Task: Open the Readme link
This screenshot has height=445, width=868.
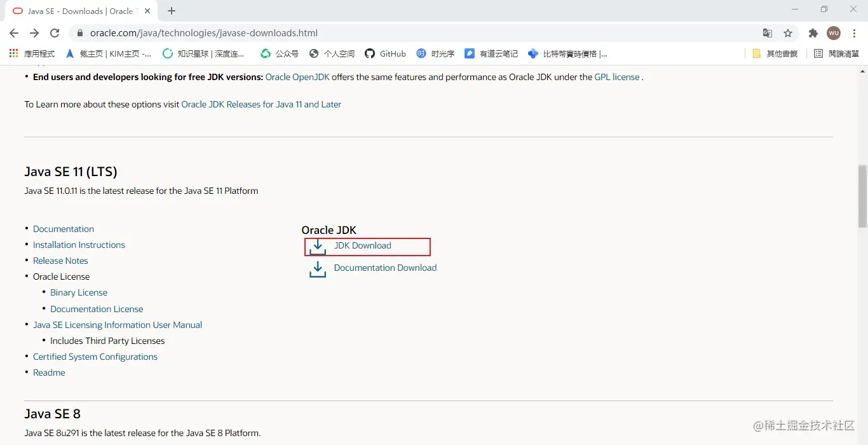Action: 49,373
